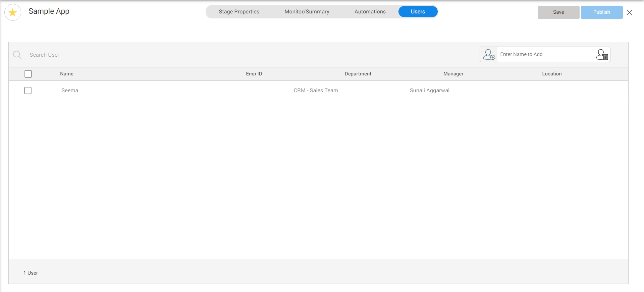Switch to Monitor/Summary tab

coord(307,12)
